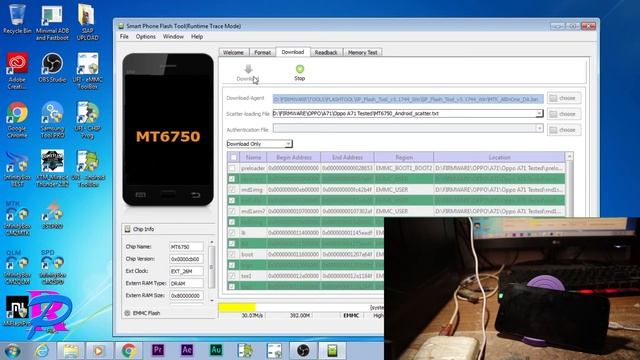Open InfinityBox CM2SPD shortcut with SPD label
640x360 pixels.
coord(52,267)
